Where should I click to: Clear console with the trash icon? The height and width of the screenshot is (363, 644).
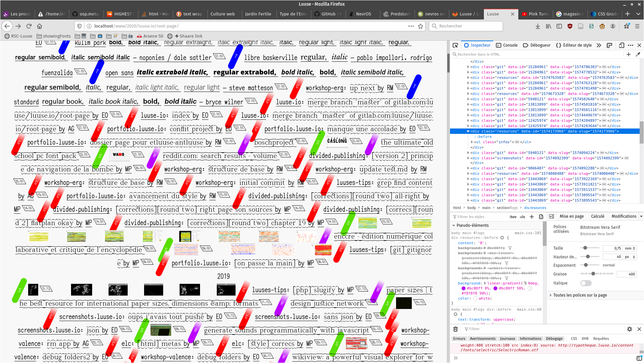[x=455, y=329]
